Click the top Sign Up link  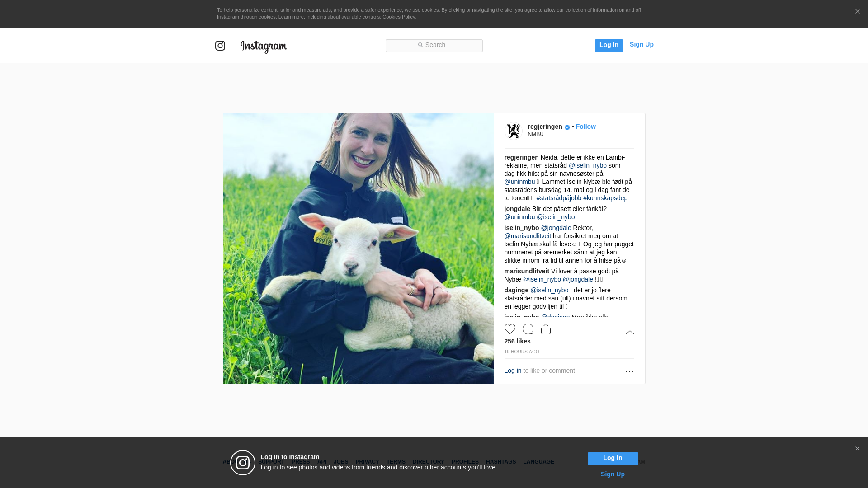tap(642, 44)
